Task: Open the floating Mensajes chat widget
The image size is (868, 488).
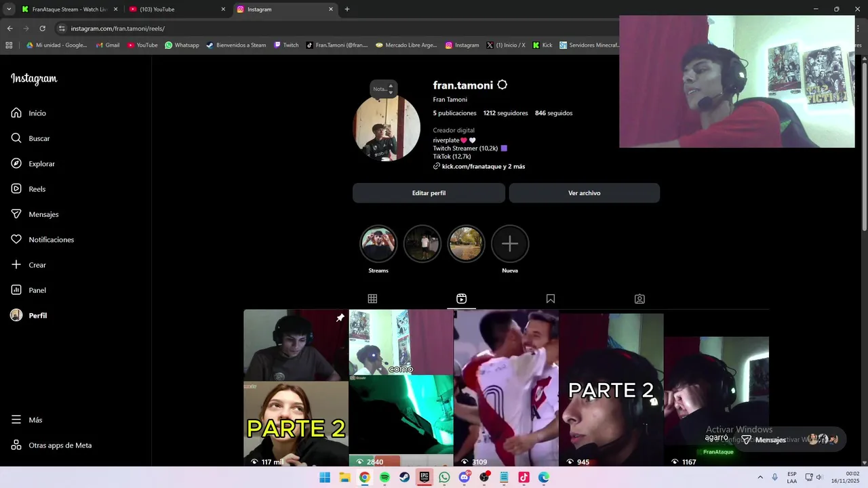Action: 790,440
